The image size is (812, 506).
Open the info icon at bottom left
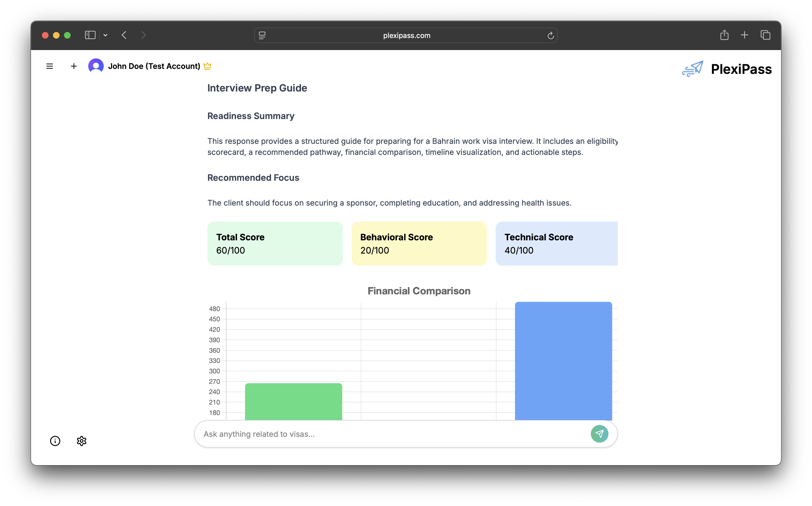point(55,441)
